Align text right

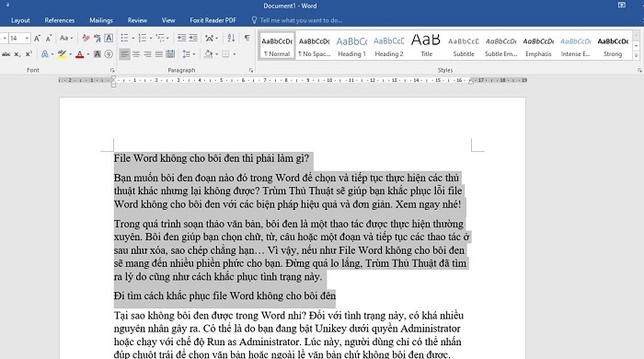click(147, 53)
